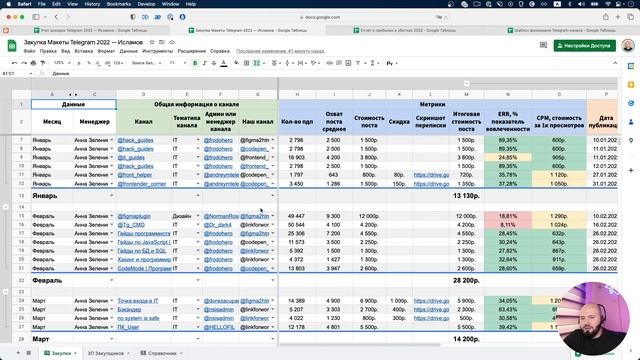Open the number format 123 dropdown
The height and width of the screenshot is (360, 640).
pyautogui.click(x=118, y=63)
